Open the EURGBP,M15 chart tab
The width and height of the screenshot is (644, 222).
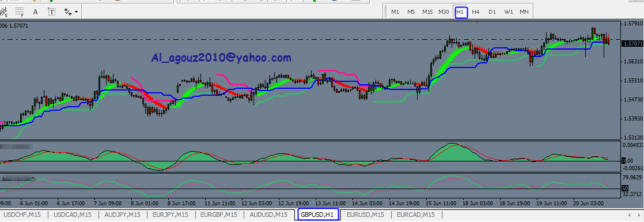219,215
